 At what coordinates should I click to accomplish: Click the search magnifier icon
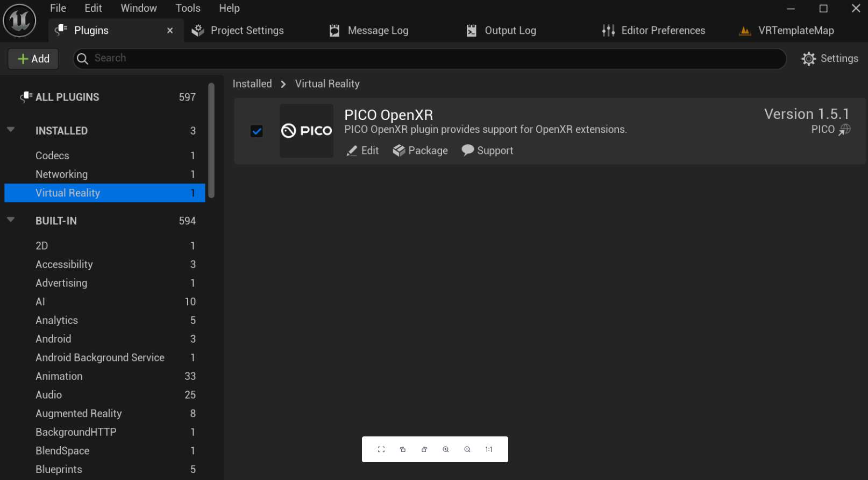click(x=82, y=59)
